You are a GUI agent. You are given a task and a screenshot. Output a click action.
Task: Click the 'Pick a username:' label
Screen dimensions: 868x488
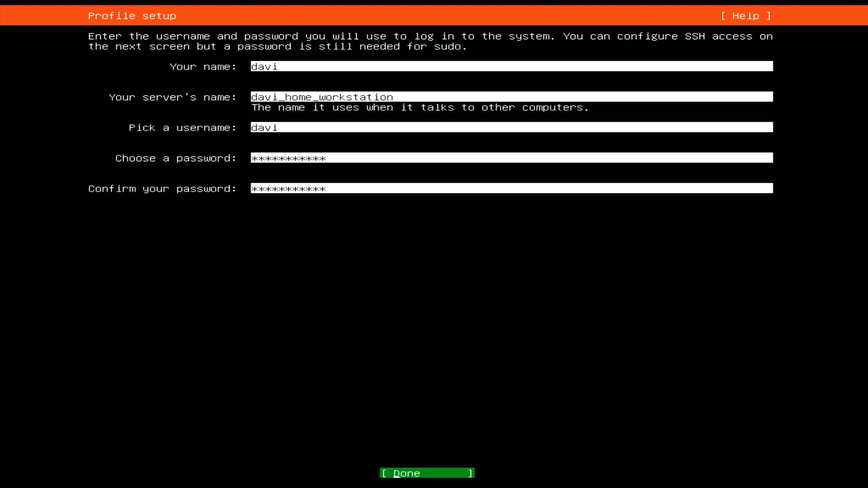[182, 128]
